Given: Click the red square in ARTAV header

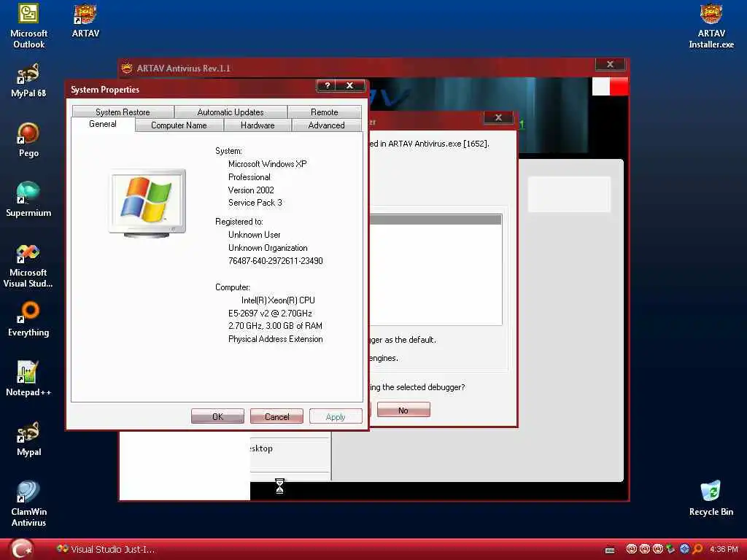Looking at the screenshot, I should click(x=619, y=86).
